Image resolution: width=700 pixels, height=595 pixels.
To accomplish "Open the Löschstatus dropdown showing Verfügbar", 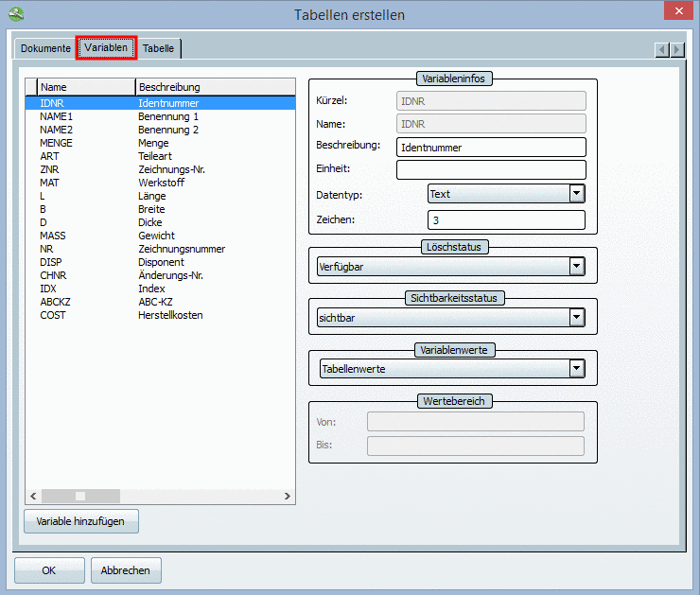I will tap(576, 267).
